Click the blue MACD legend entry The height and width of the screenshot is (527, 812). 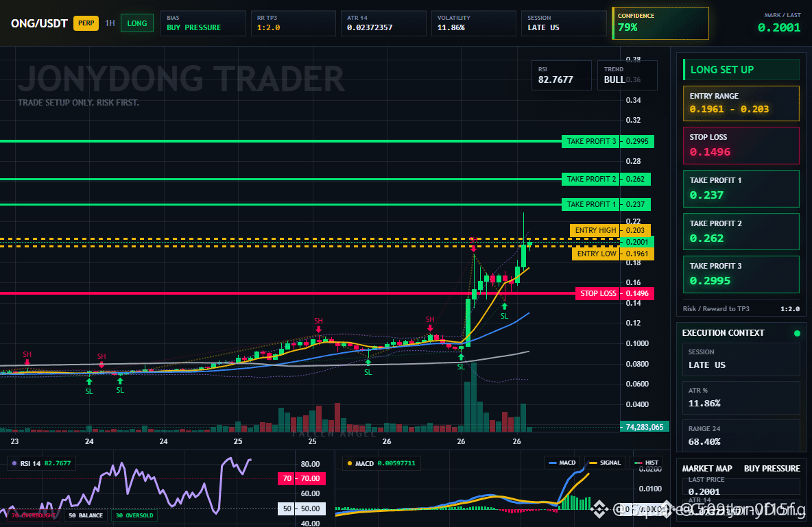(562, 463)
